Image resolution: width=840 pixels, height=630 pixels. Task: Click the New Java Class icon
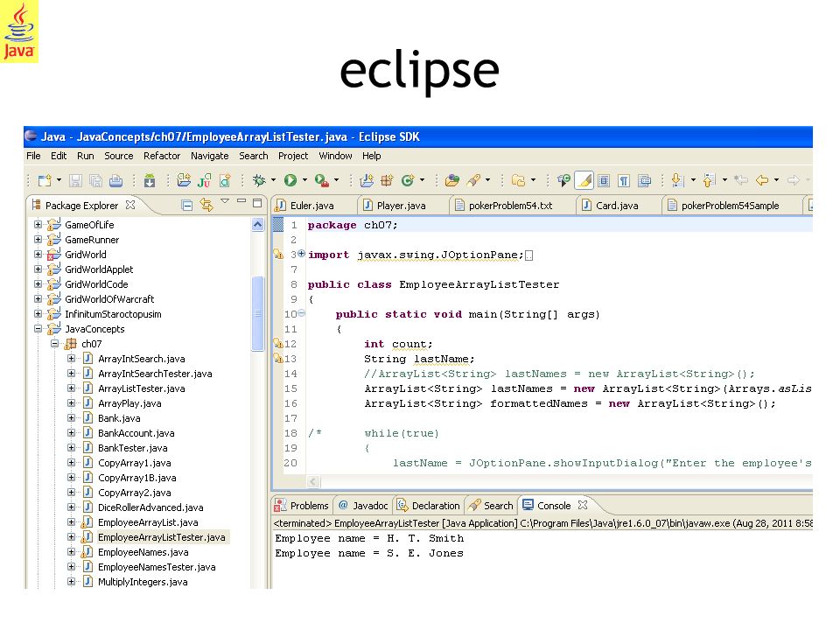point(408,180)
